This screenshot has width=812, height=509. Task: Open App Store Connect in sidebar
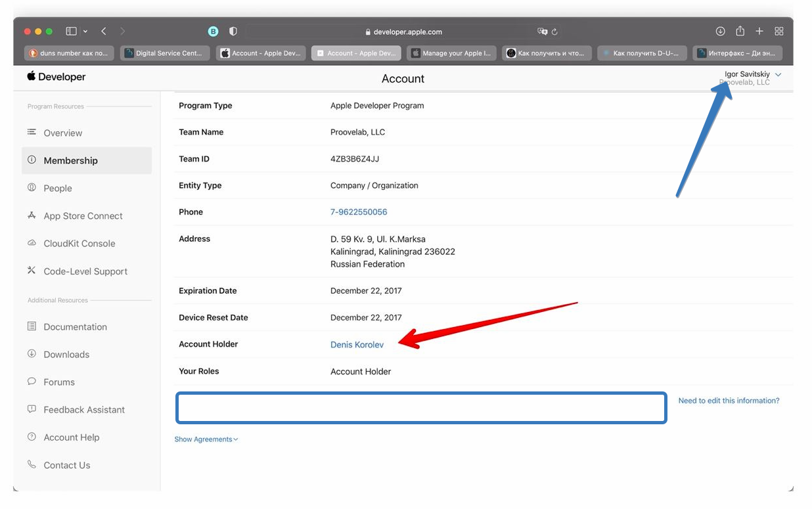click(83, 216)
